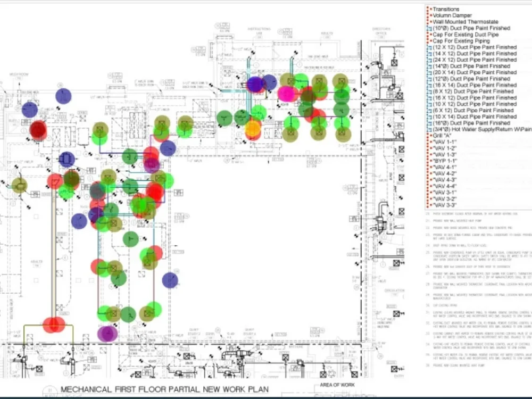Viewport: 532px width, 399px height.
Task: Click the AREA OF WORK box
Action: [337, 384]
